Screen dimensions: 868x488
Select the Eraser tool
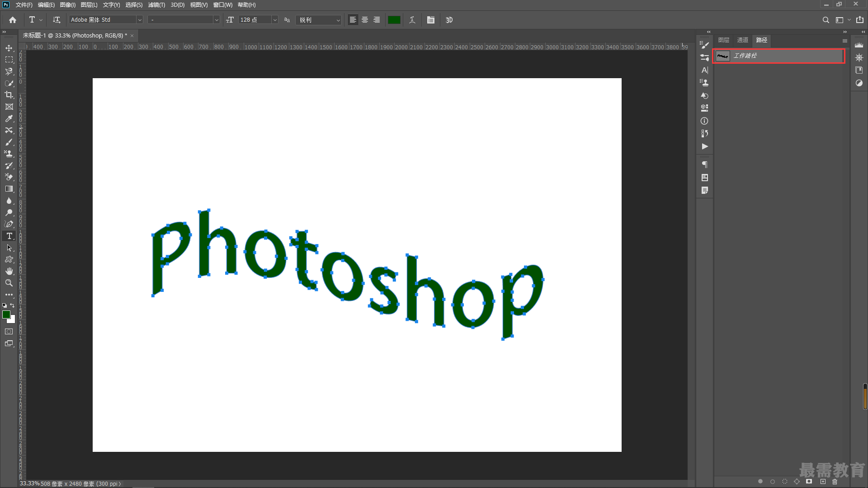tap(9, 177)
